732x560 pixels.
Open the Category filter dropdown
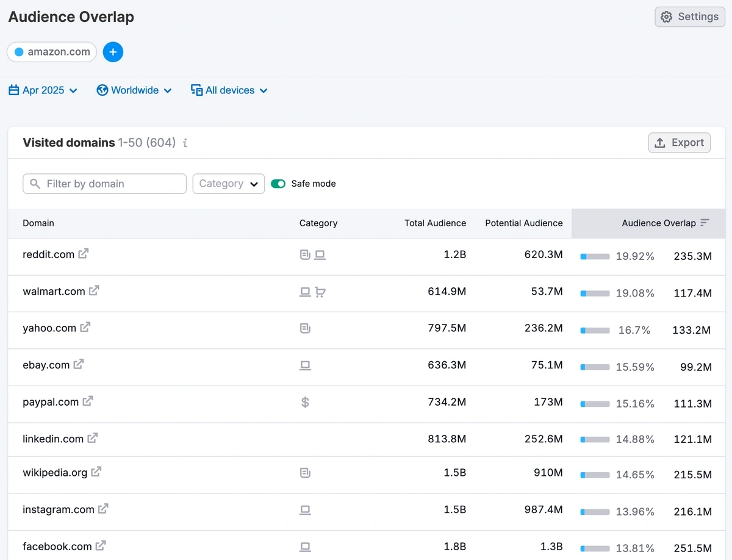pyautogui.click(x=229, y=184)
